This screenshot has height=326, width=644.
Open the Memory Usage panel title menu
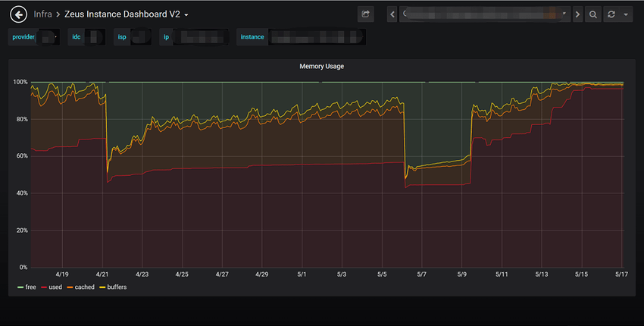[x=321, y=66]
